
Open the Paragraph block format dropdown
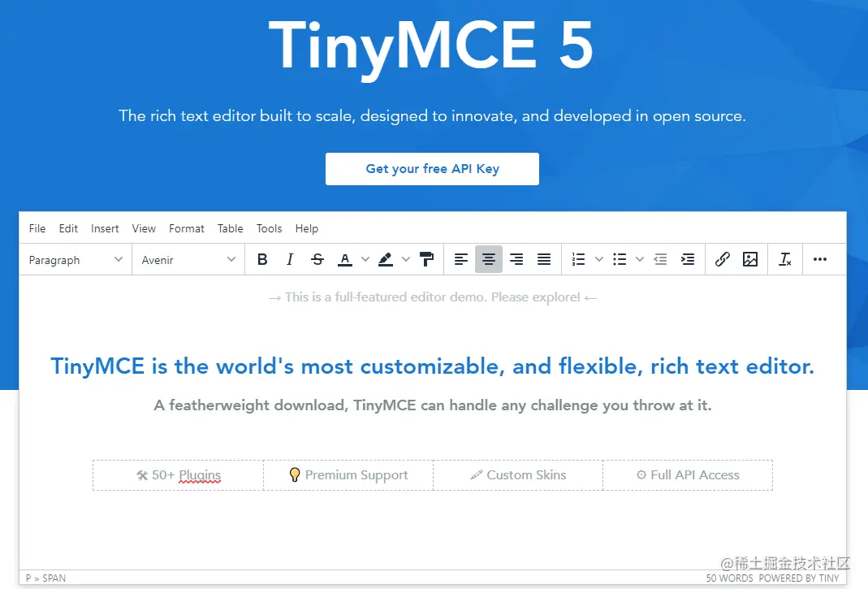76,260
